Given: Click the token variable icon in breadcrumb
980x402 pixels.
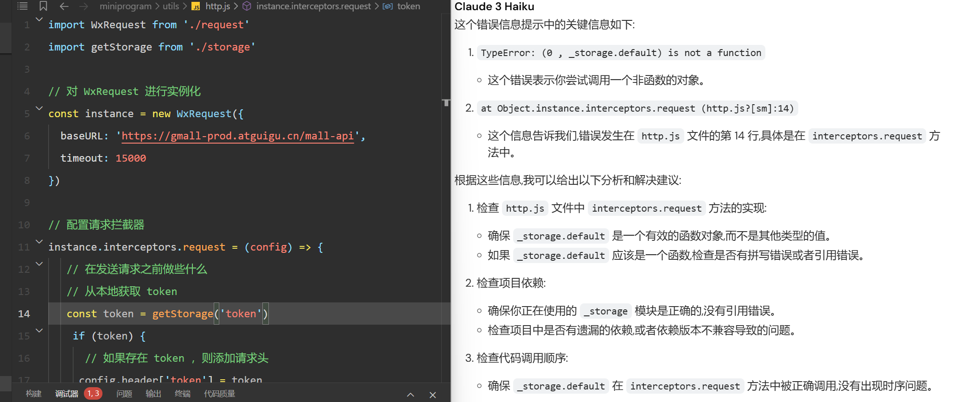Looking at the screenshot, I should click(x=388, y=6).
